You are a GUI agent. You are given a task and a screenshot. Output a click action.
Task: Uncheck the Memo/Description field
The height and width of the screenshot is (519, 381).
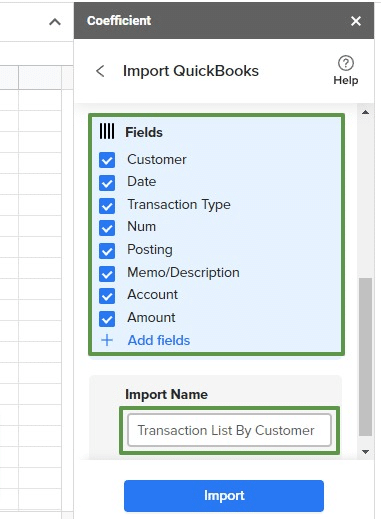[x=107, y=274]
